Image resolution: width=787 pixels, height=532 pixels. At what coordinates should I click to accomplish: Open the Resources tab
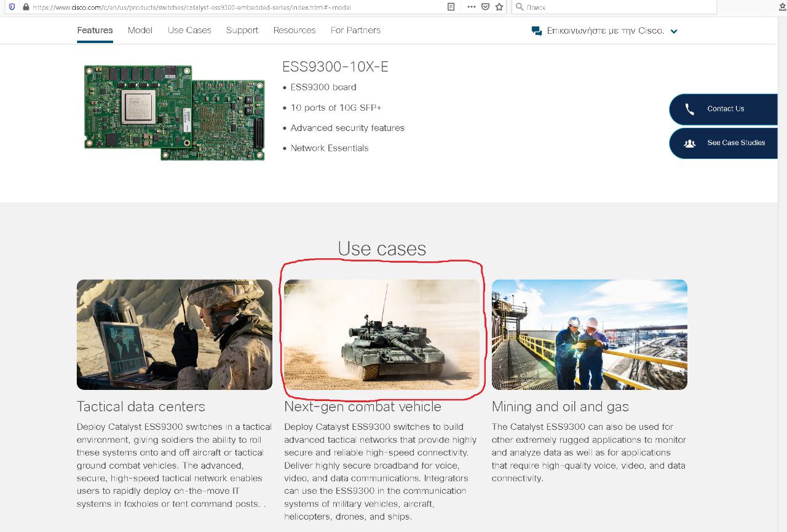click(295, 30)
